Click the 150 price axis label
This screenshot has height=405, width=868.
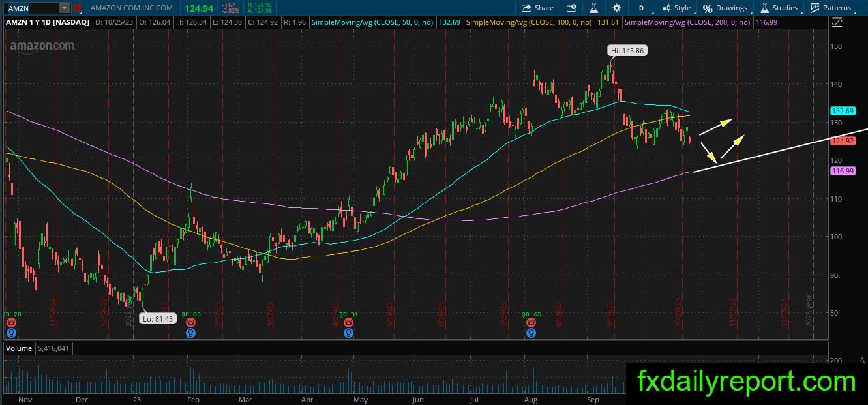[x=837, y=46]
